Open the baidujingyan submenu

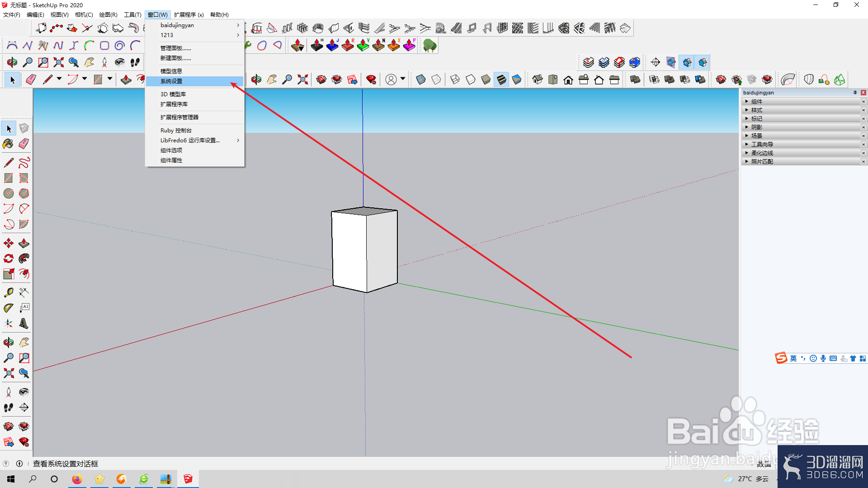(x=195, y=25)
